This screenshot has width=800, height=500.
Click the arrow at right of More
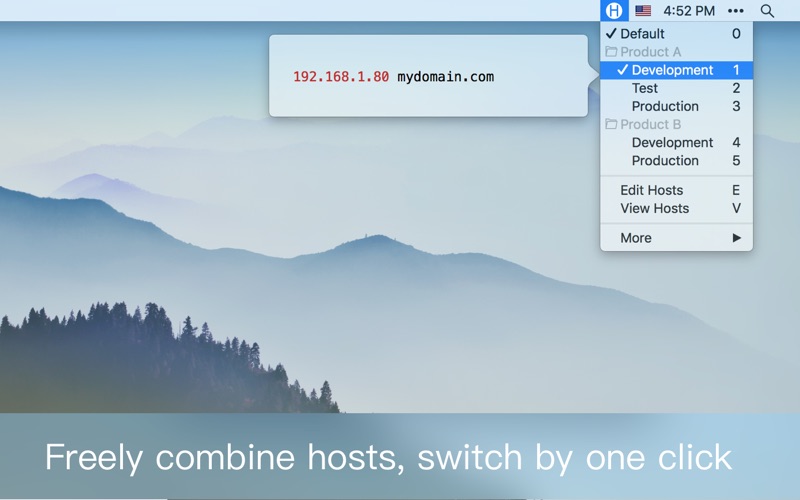737,238
